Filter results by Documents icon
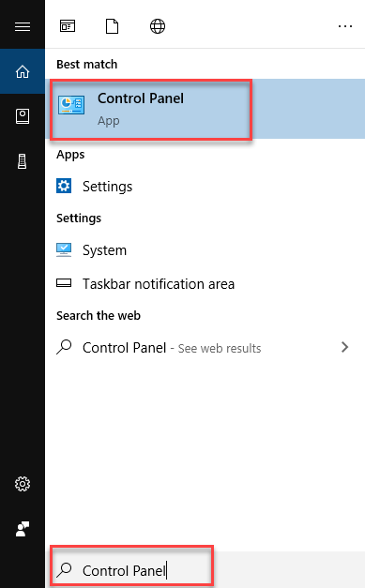365x588 pixels. tap(113, 26)
